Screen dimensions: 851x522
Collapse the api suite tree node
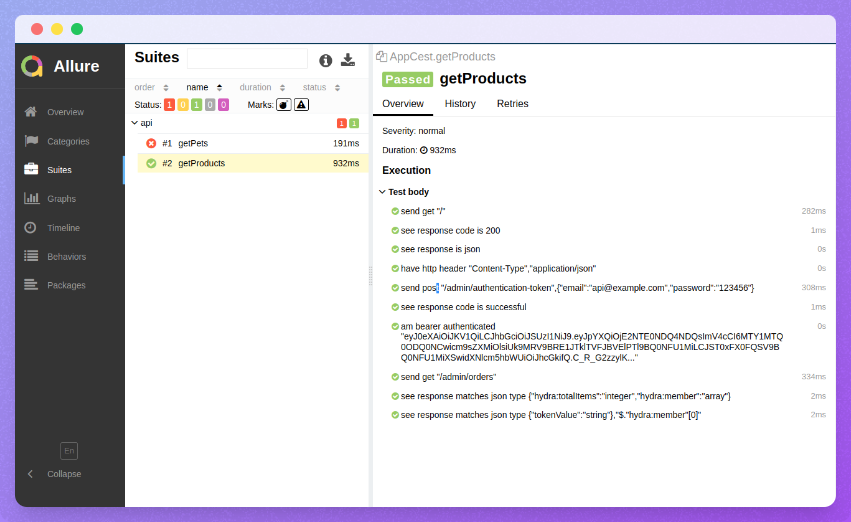pyautogui.click(x=135, y=123)
